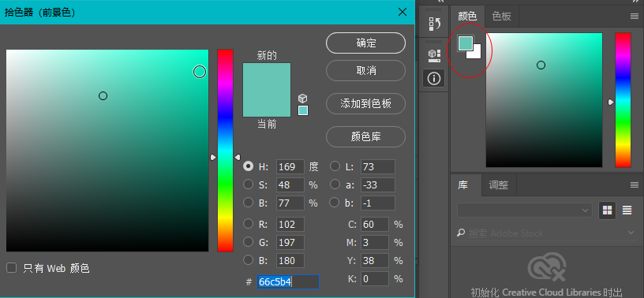The height and width of the screenshot is (298, 644).
Task: Select the H hue radio button
Action: point(248,166)
